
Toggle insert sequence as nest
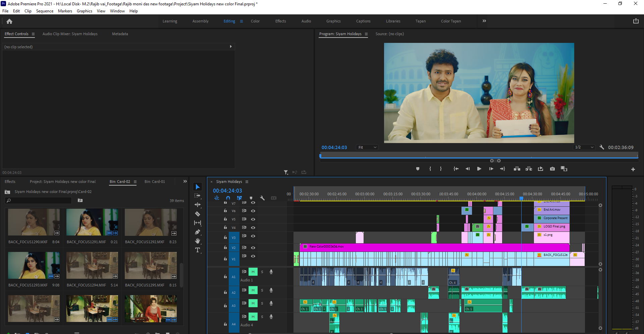pos(217,198)
